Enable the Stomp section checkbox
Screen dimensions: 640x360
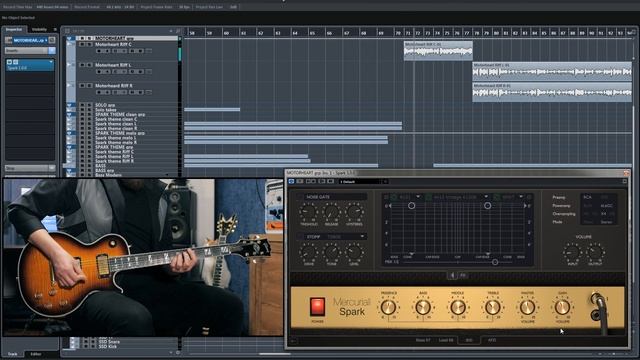[300, 237]
